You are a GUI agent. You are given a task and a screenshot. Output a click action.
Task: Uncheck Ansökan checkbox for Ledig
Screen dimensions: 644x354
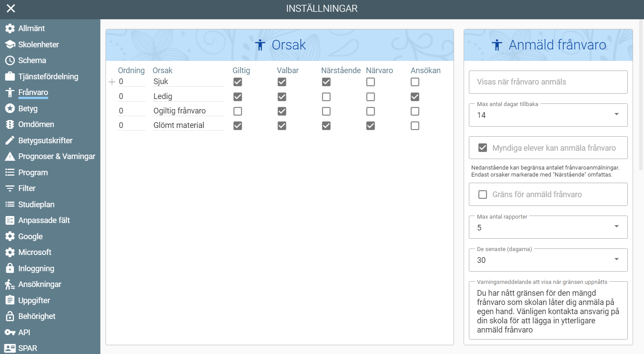pos(415,96)
